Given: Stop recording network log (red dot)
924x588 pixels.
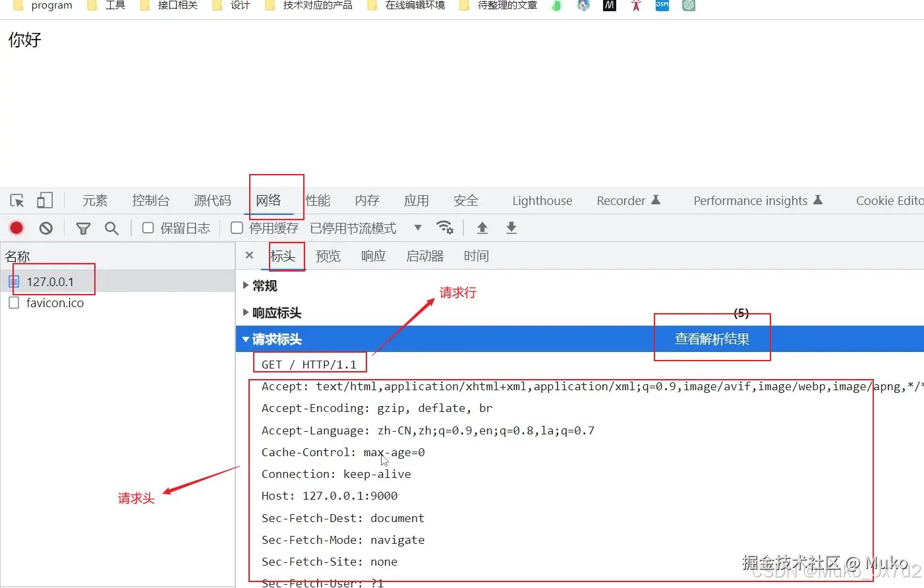Looking at the screenshot, I should point(16,228).
